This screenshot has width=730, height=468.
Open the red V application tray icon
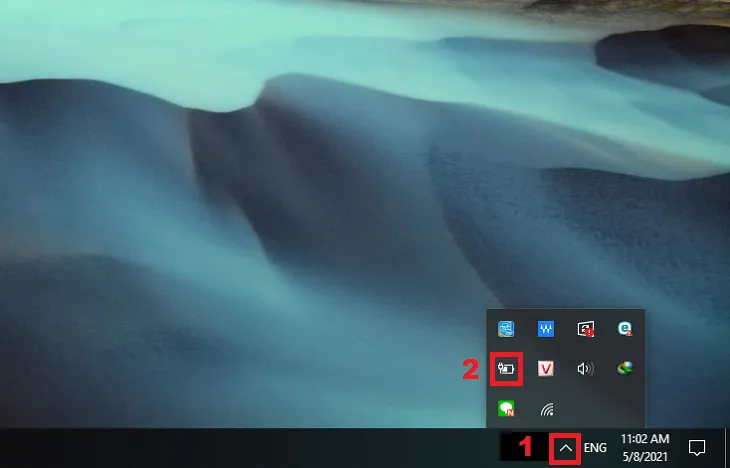coord(546,369)
